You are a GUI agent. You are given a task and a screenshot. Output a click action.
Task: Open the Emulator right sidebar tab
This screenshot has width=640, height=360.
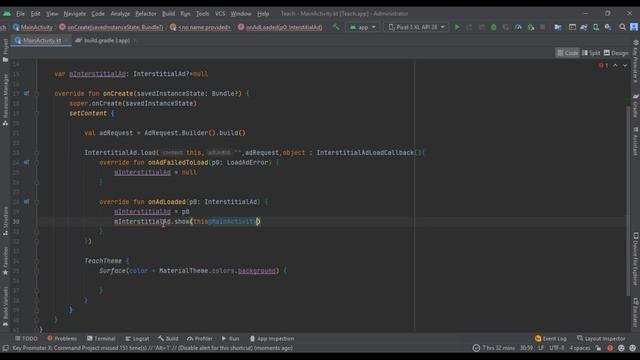(636, 312)
